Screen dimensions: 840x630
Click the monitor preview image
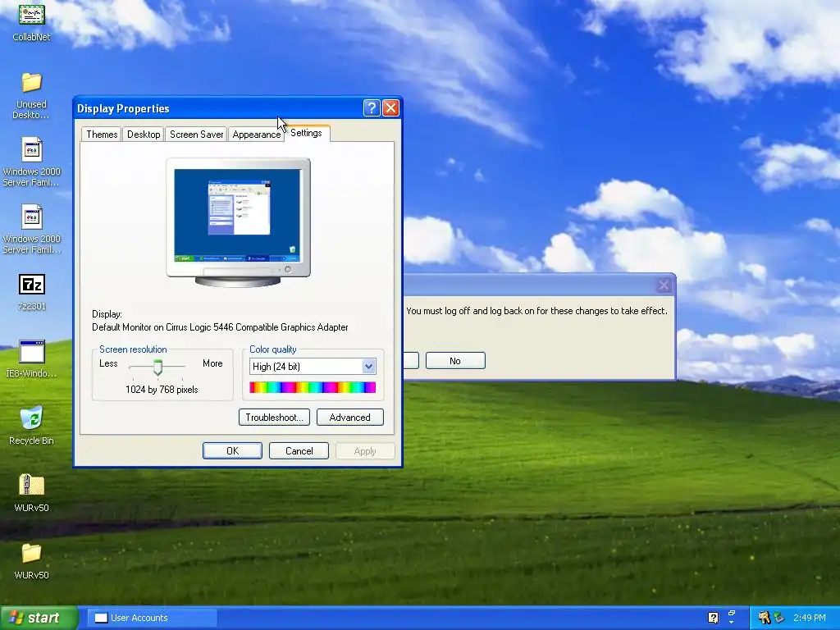click(x=239, y=221)
